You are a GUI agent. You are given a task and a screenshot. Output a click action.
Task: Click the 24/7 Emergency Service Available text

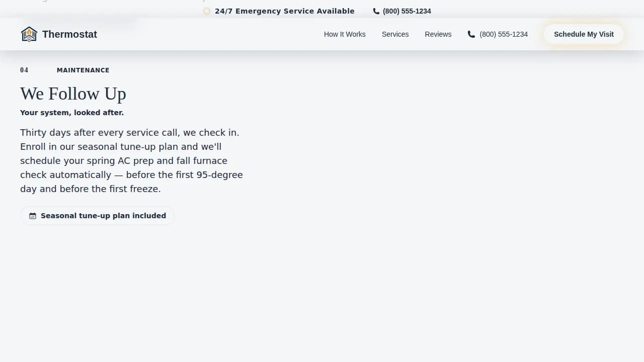(284, 11)
